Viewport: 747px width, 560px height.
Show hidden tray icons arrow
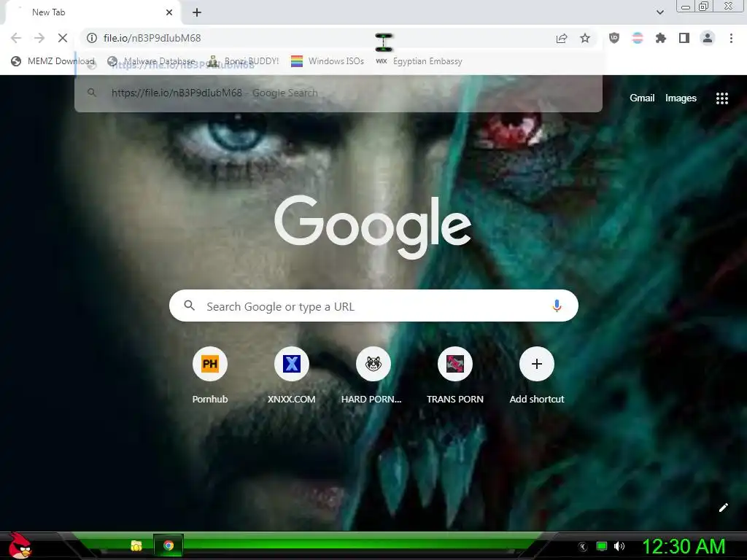[582, 547]
